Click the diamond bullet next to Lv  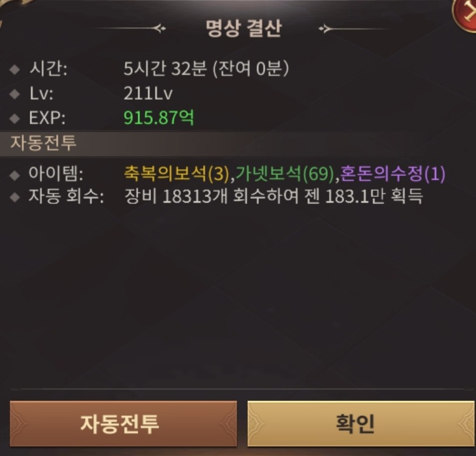(15, 93)
